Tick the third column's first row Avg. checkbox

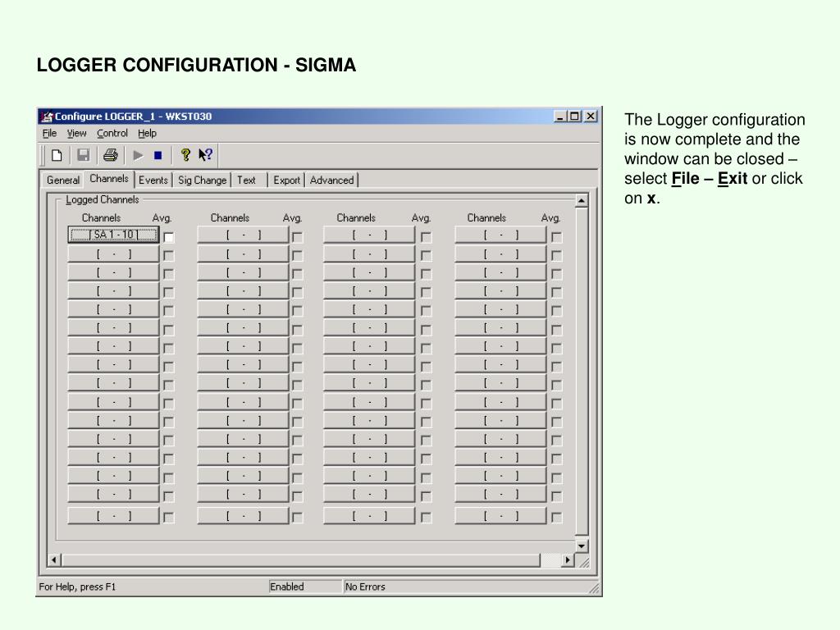click(x=426, y=237)
